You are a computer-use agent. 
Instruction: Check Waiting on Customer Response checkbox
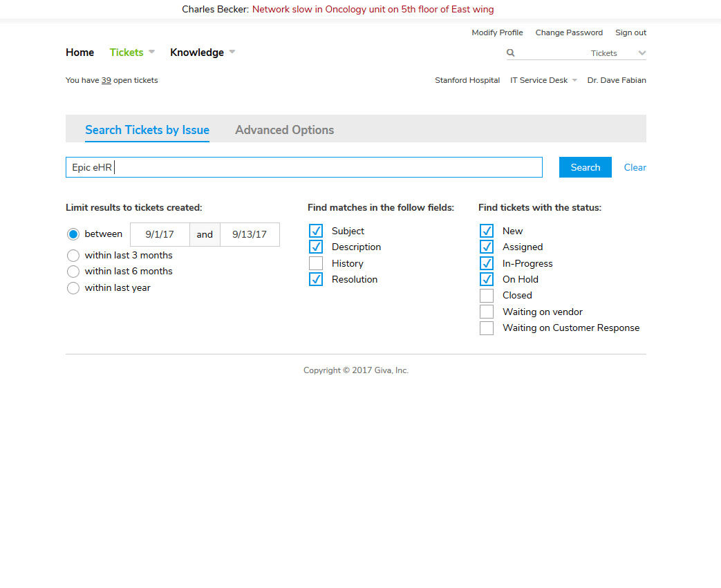[487, 328]
